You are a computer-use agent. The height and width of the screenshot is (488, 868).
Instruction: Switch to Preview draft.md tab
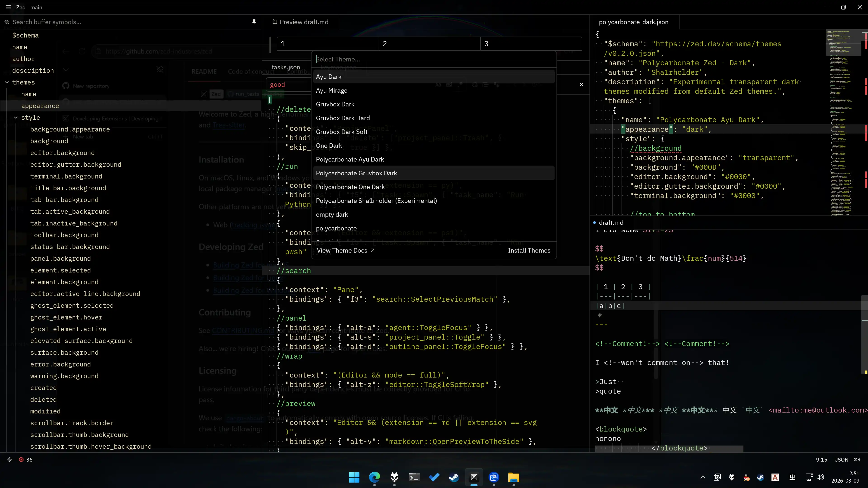click(x=300, y=22)
